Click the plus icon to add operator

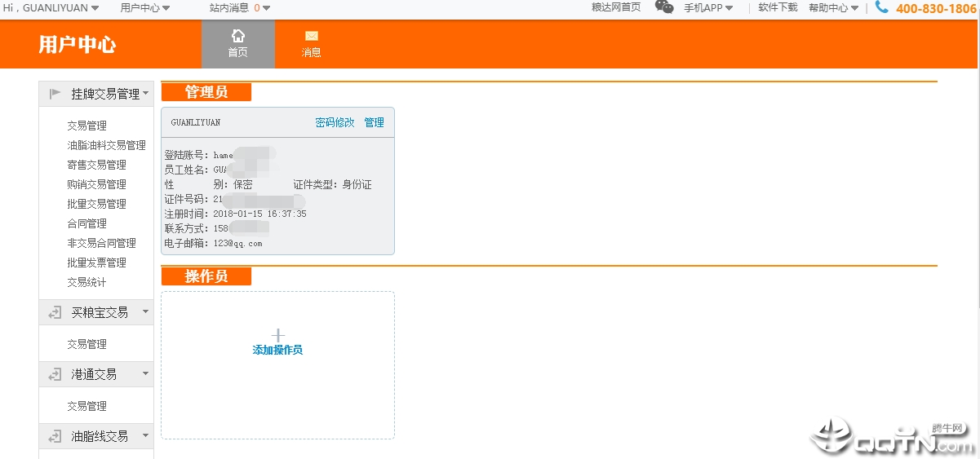[x=277, y=335]
